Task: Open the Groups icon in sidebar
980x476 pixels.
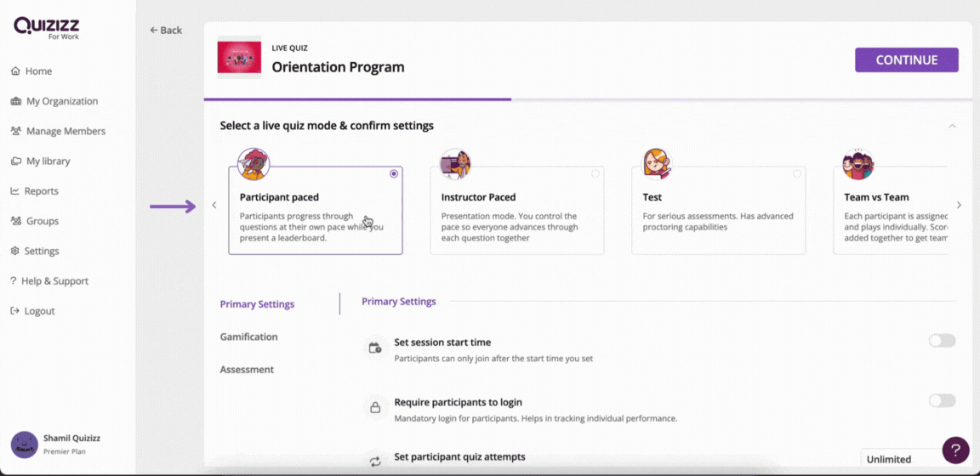Action: pyautogui.click(x=16, y=221)
